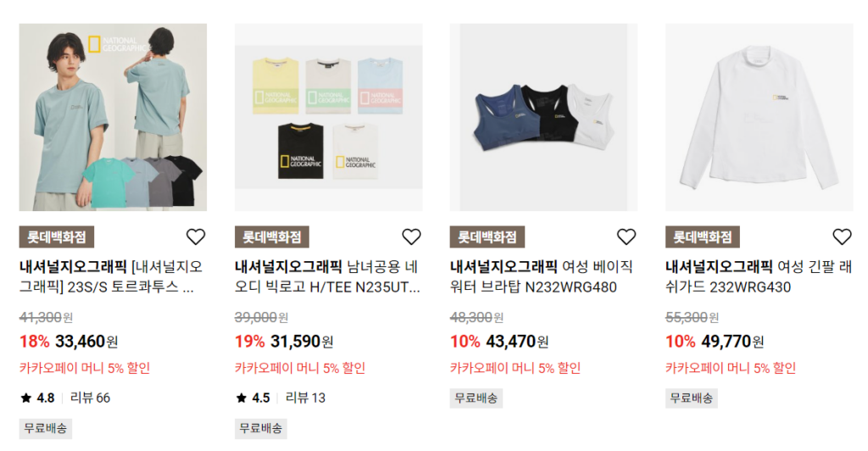
Task: View the white long-sleeve rashguard image
Action: (x=759, y=117)
